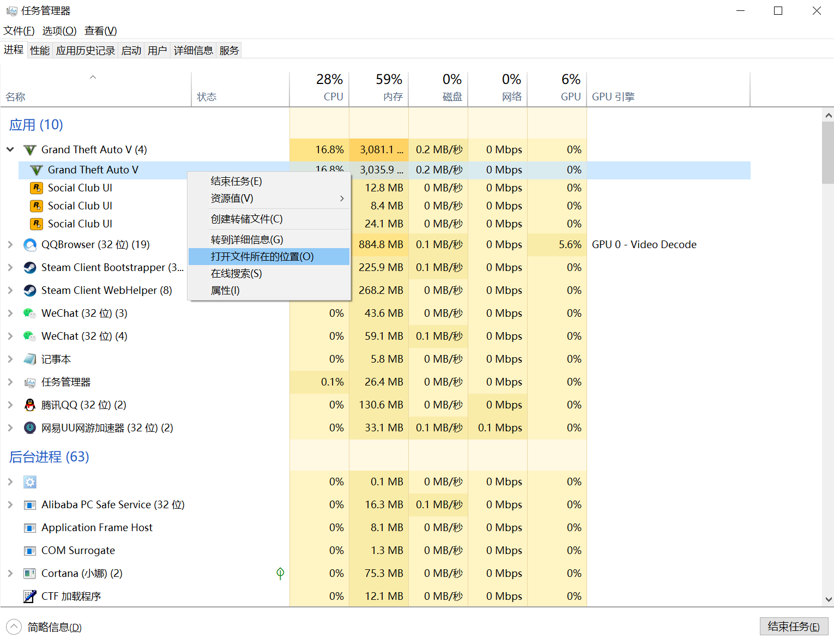Click the Steam Client Bootstrapper icon

pyautogui.click(x=30, y=268)
